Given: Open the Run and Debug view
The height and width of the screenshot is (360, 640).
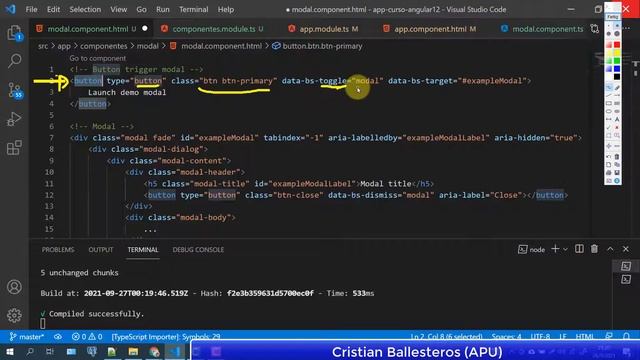Looking at the screenshot, I should (x=14, y=119).
